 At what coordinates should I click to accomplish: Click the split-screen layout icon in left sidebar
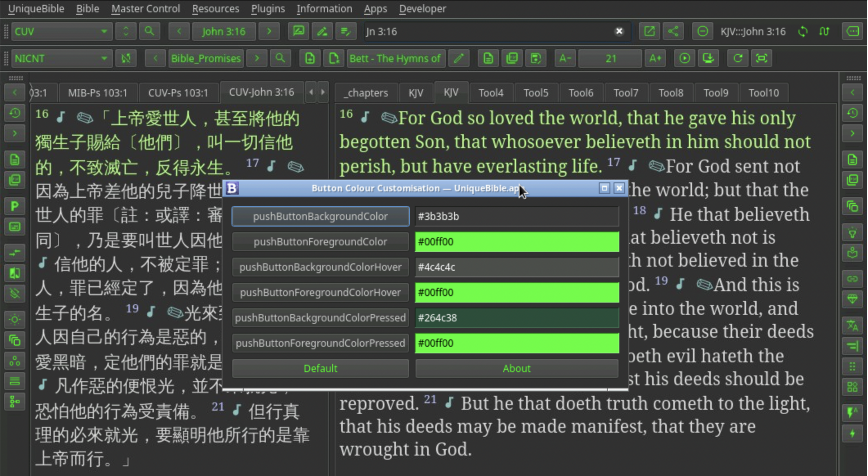(x=15, y=273)
